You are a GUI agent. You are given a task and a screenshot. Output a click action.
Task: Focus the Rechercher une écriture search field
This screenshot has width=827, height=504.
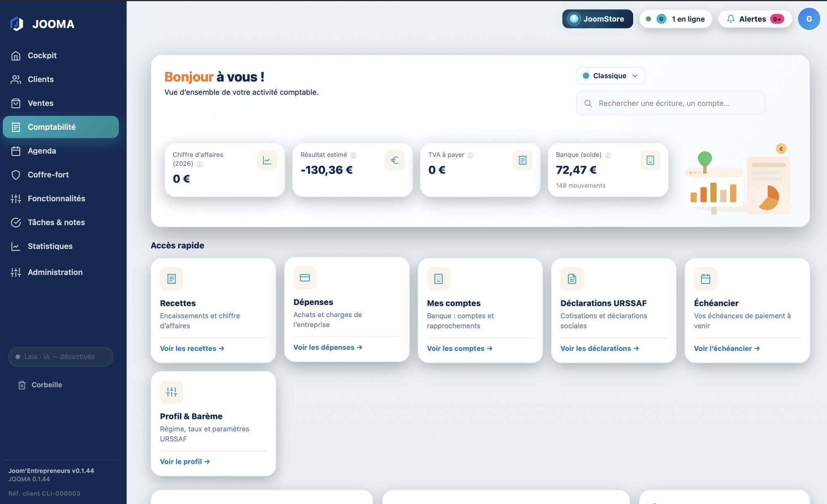point(670,103)
